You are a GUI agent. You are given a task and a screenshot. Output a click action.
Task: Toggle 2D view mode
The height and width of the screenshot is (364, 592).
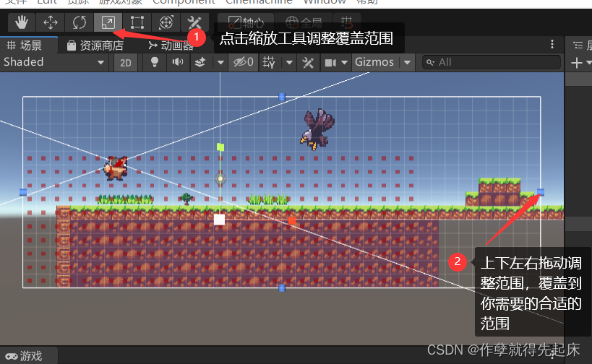pos(126,63)
